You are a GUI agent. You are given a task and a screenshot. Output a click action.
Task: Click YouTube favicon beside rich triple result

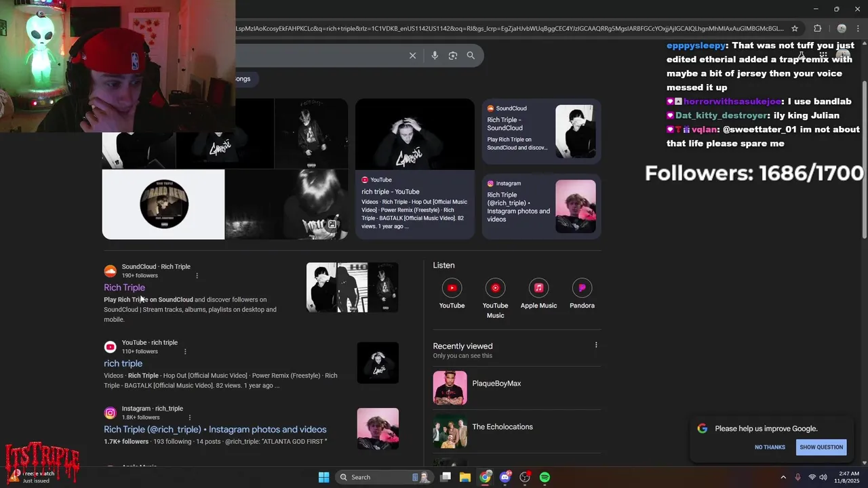click(110, 347)
